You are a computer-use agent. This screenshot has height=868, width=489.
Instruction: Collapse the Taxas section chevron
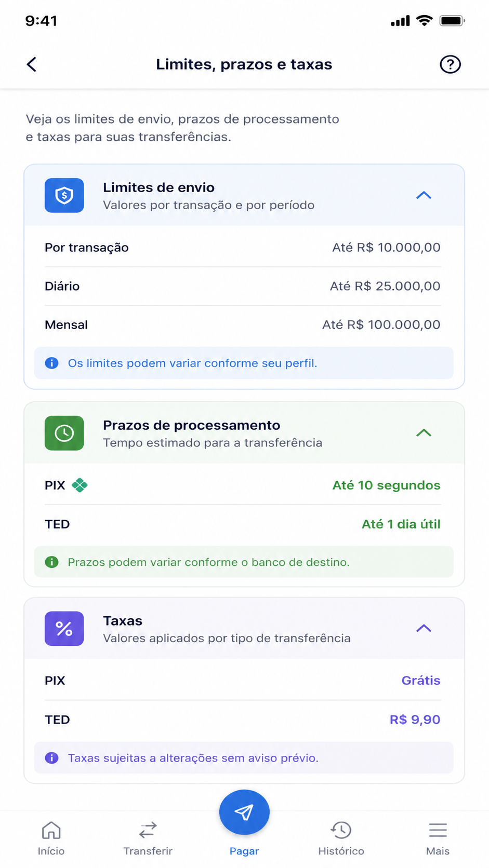[x=424, y=628]
